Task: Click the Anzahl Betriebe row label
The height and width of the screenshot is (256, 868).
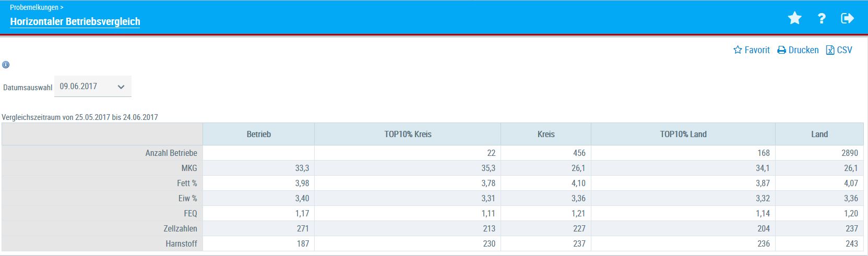Action: (171, 153)
